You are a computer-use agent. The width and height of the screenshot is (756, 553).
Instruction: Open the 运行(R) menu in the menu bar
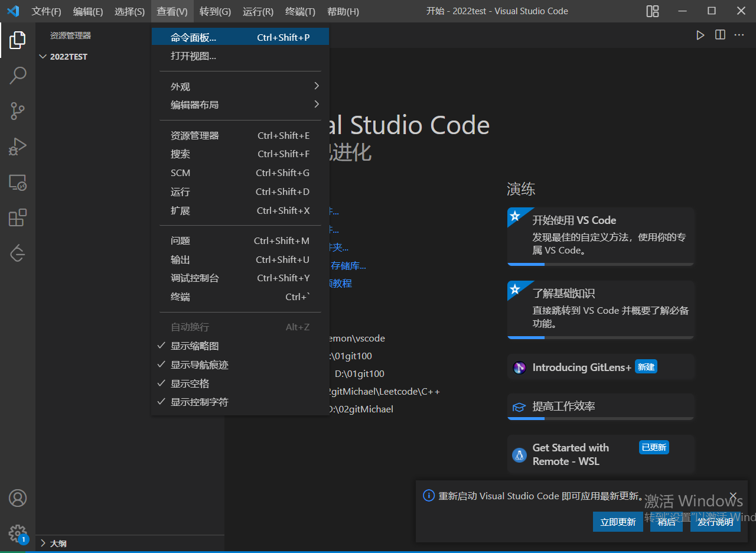pos(258,11)
